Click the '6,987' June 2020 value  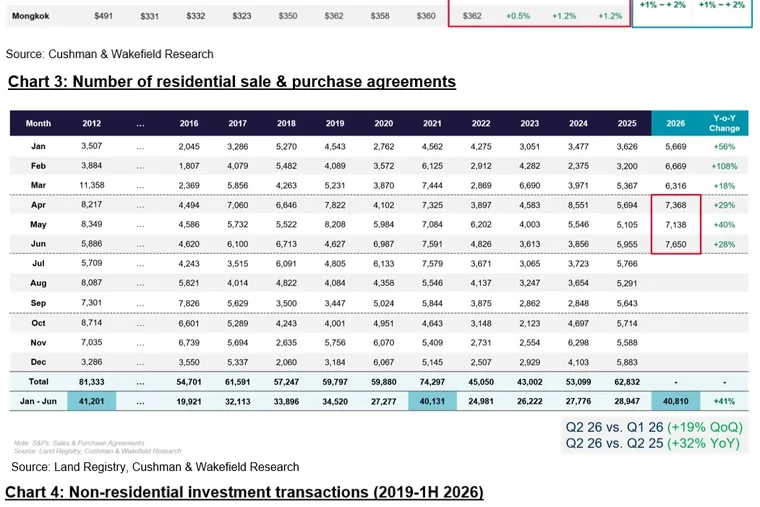(383, 244)
